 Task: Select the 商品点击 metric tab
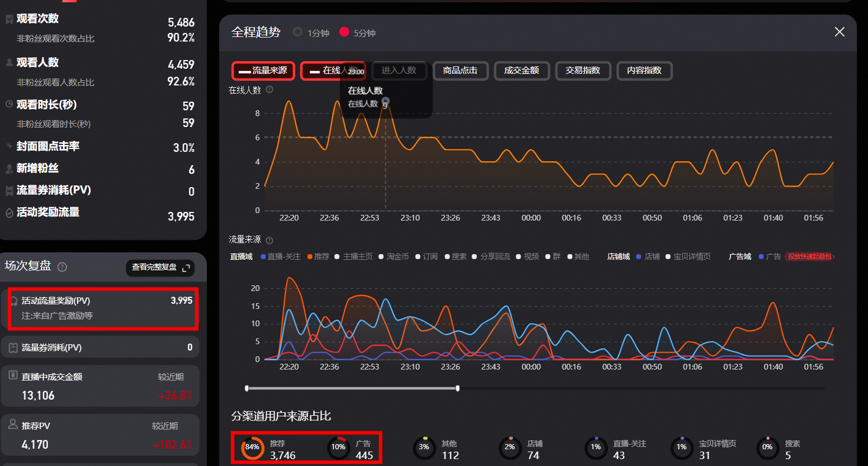(460, 71)
